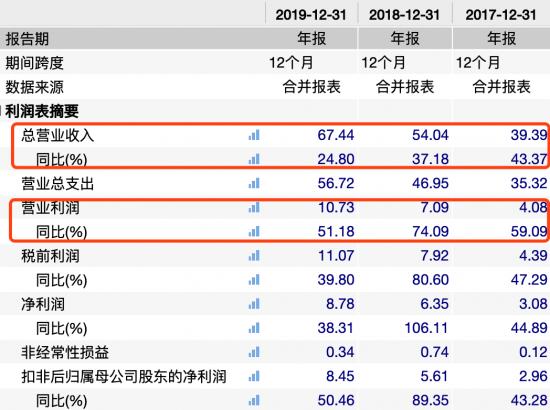Click the 报告期 row label

point(27,39)
